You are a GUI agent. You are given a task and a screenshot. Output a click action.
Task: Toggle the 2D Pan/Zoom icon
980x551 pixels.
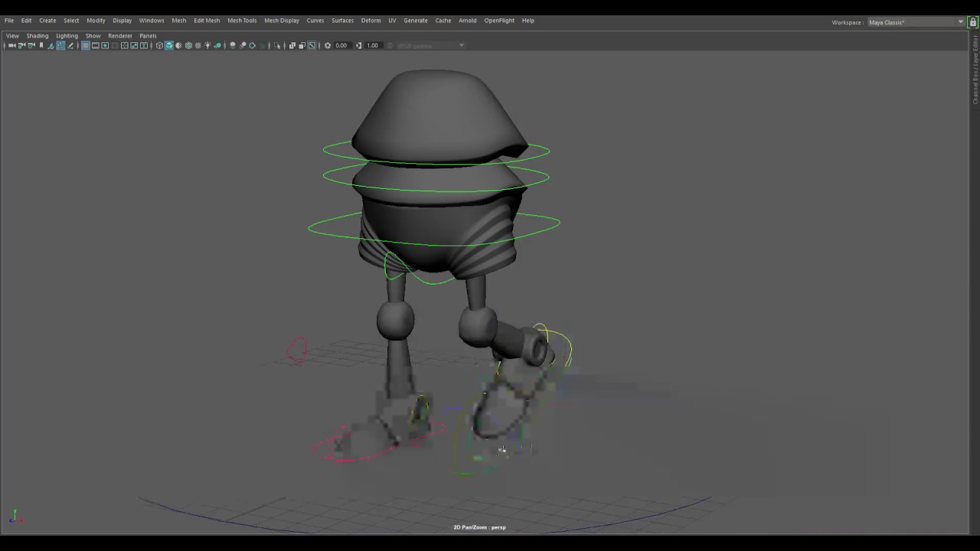(x=60, y=45)
